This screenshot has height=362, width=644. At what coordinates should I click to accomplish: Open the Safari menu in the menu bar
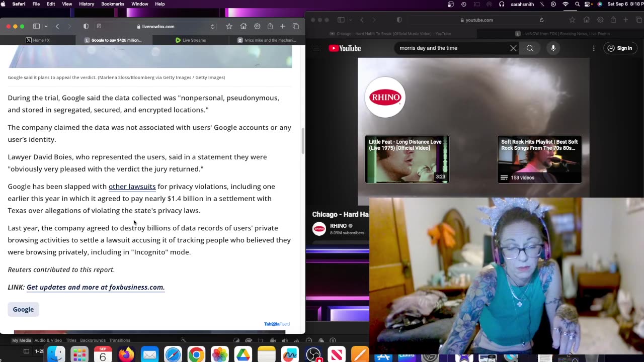19,4
